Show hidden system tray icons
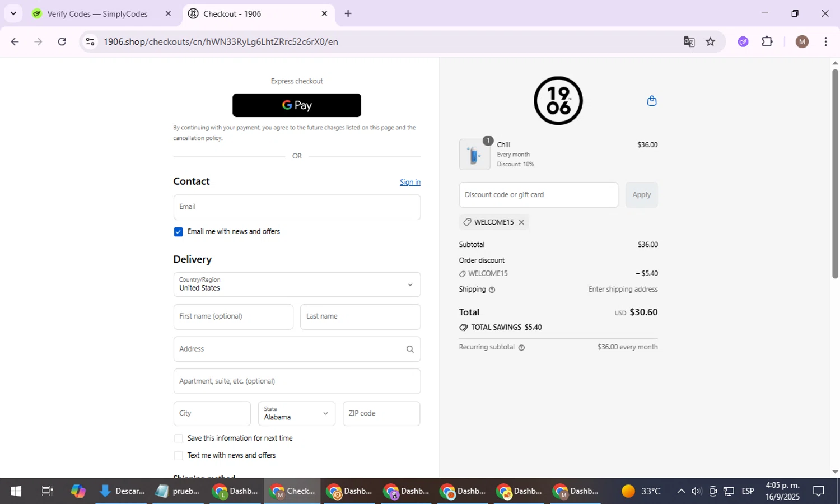This screenshot has height=504, width=840. (681, 491)
